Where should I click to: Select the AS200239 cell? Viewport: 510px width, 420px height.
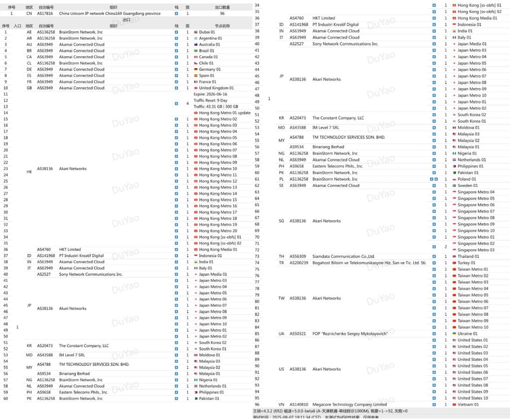299,263
